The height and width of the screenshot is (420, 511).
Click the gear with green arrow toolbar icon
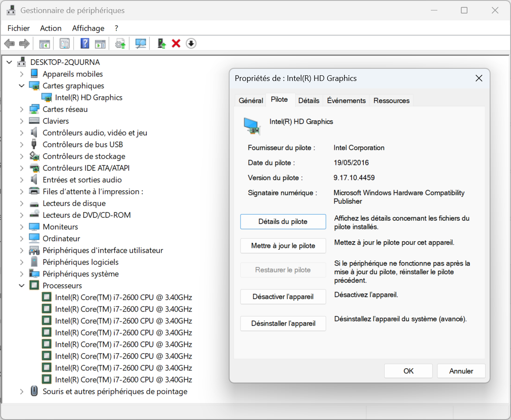click(x=120, y=43)
